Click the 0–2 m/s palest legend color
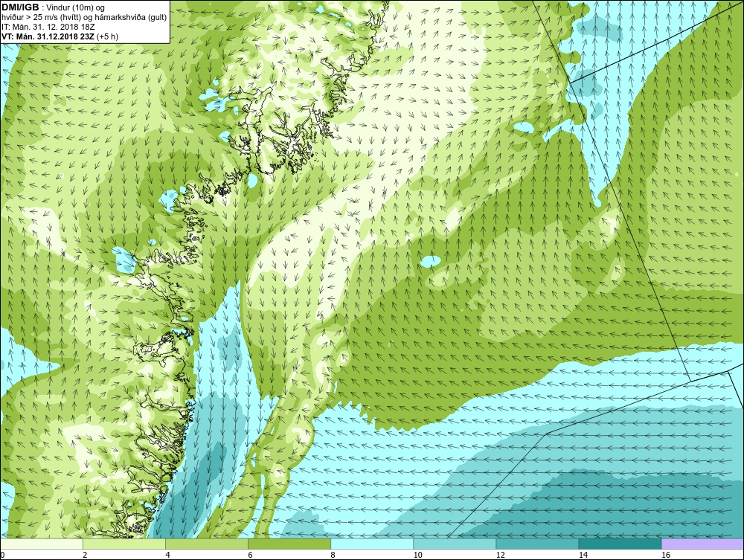 coord(41,544)
